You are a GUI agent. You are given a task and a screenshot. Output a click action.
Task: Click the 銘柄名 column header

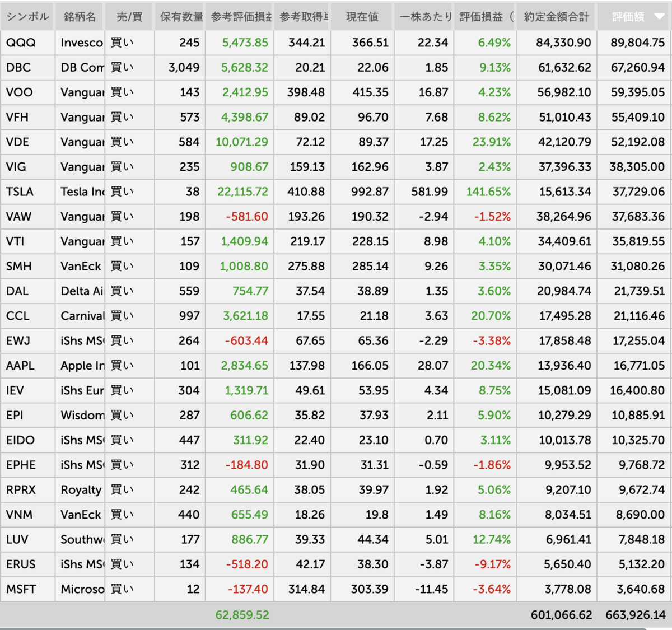point(80,17)
